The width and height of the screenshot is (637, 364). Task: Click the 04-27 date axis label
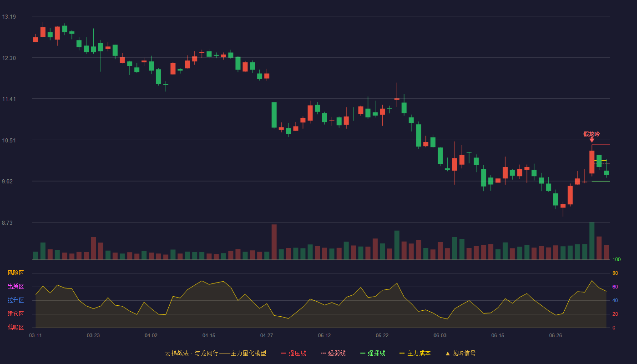coord(267,335)
